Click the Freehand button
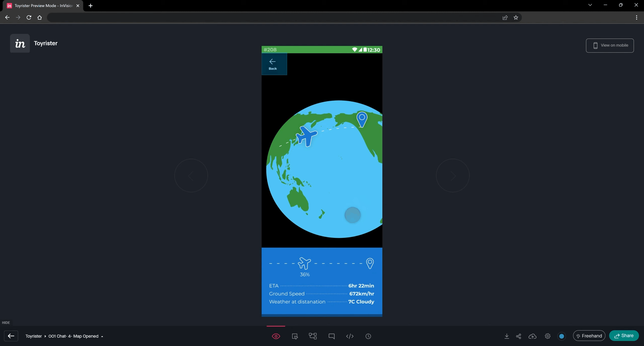This screenshot has width=644, height=346. point(589,336)
